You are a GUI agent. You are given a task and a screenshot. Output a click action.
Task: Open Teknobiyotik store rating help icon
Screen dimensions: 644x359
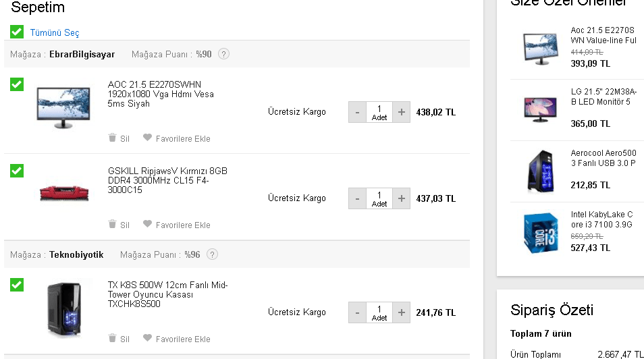pos(213,254)
